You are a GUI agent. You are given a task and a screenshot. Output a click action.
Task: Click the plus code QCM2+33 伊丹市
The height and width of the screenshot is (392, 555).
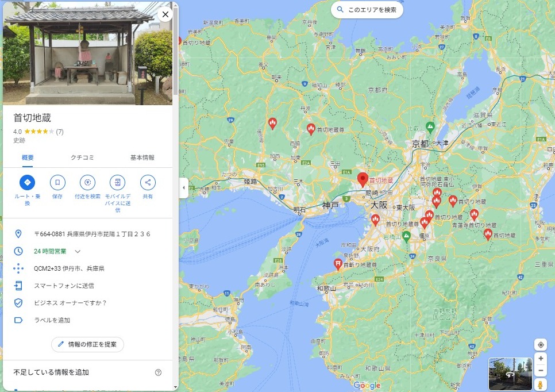click(x=69, y=268)
